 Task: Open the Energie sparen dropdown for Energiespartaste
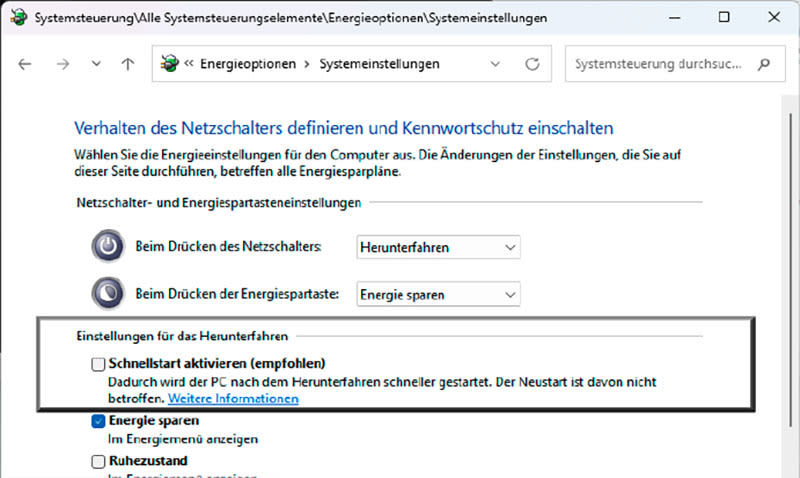point(438,294)
